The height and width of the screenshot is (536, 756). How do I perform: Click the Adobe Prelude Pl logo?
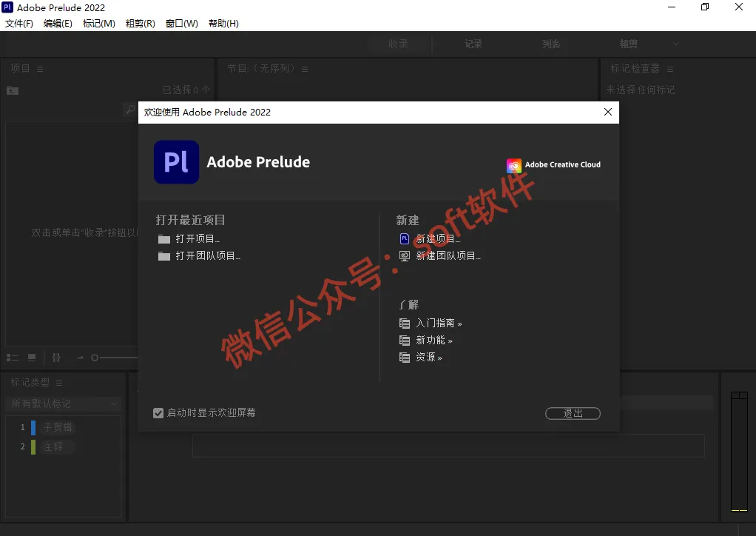coord(177,162)
